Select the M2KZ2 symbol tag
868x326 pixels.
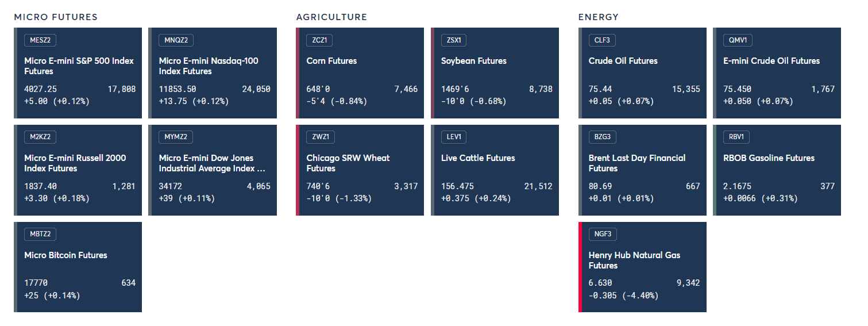[40, 137]
